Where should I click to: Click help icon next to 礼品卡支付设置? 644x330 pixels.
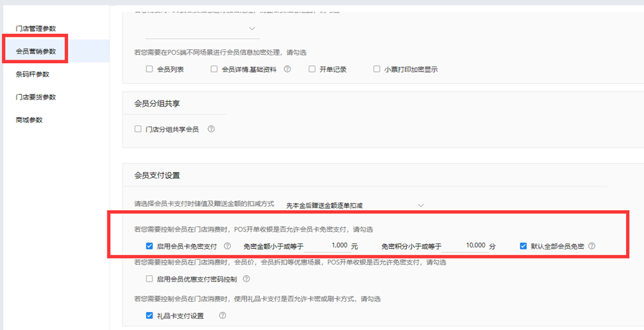[x=223, y=315]
